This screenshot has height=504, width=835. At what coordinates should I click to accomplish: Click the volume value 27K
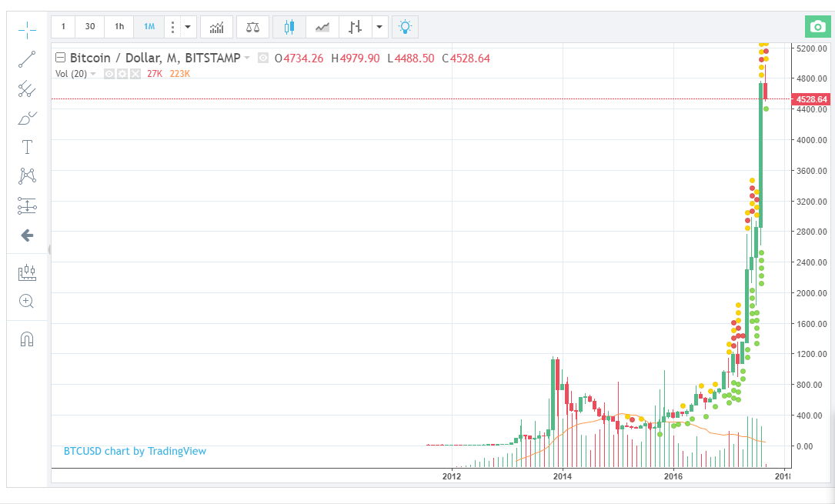155,73
